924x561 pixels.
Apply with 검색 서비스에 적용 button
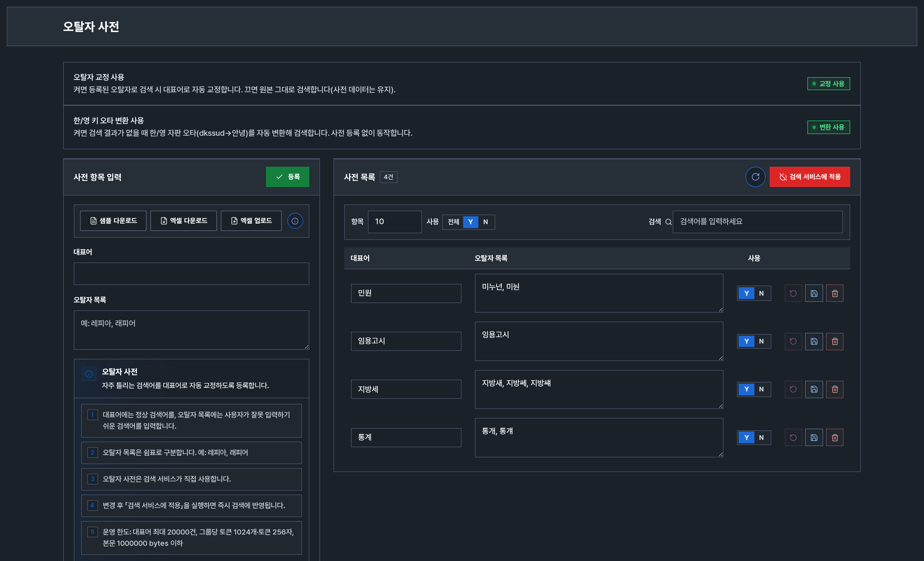pyautogui.click(x=809, y=177)
